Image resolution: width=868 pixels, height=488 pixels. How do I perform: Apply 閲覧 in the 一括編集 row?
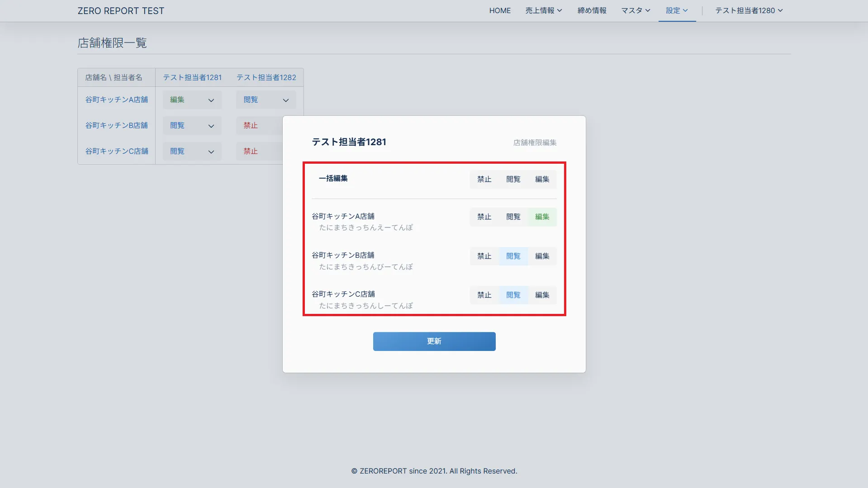tap(513, 179)
